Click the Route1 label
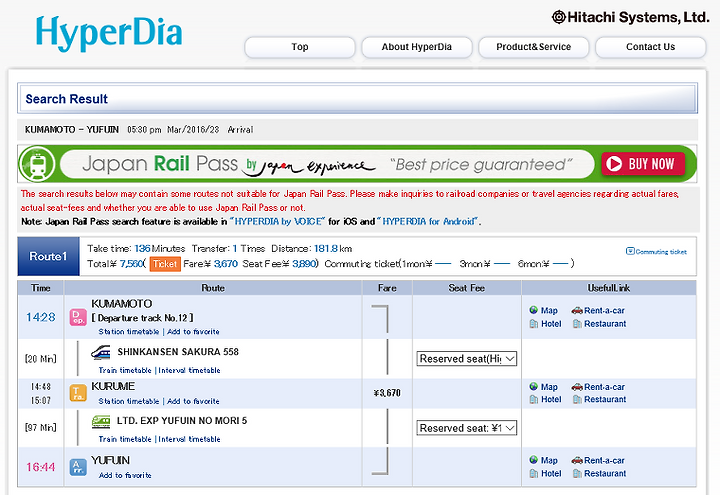Image resolution: width=720 pixels, height=495 pixels. coord(48,256)
